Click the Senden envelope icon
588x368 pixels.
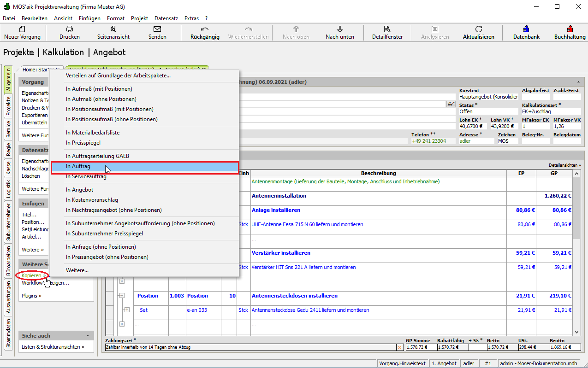click(x=157, y=29)
